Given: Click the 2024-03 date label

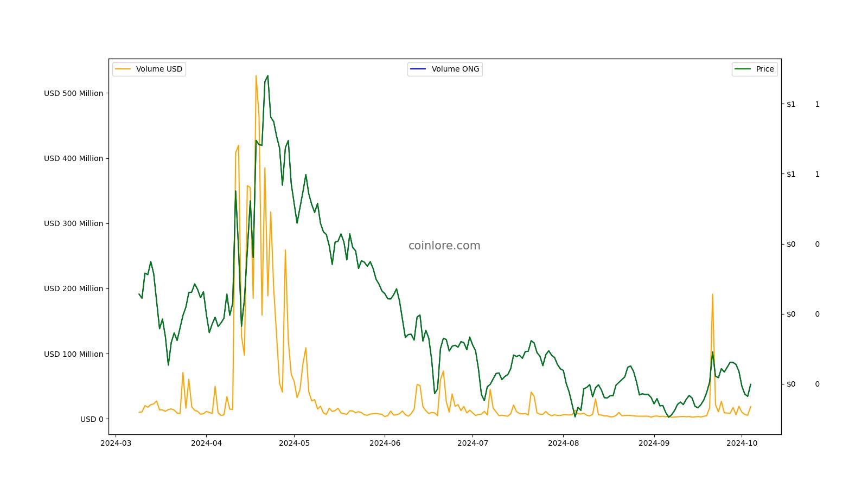Looking at the screenshot, I should (x=116, y=443).
